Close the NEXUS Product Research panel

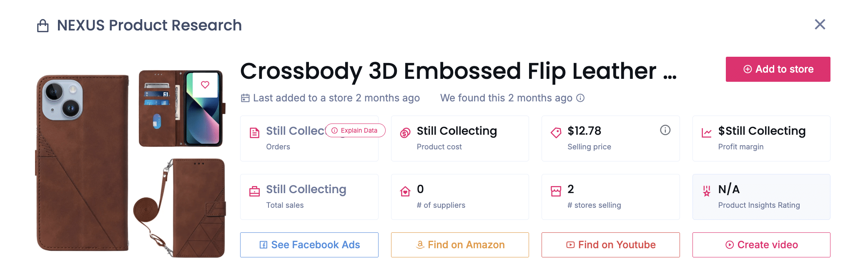coord(820,25)
